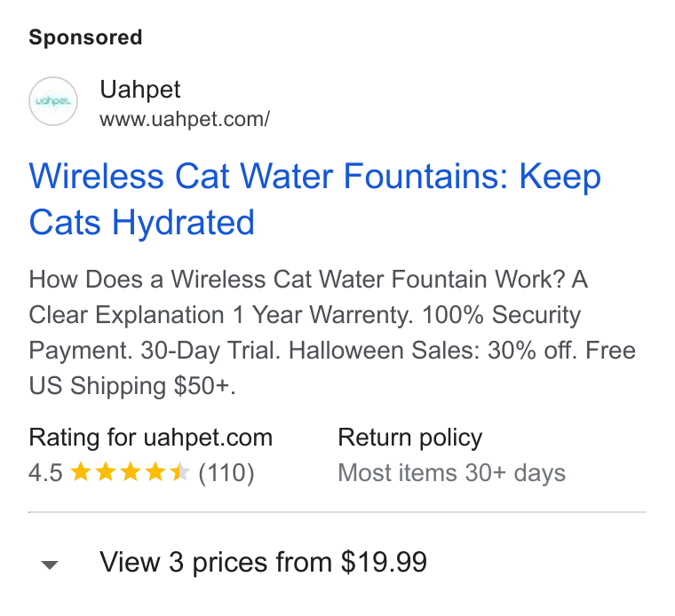
Task: Expand View 3 prices from $19.99
Action: pyautogui.click(x=263, y=562)
